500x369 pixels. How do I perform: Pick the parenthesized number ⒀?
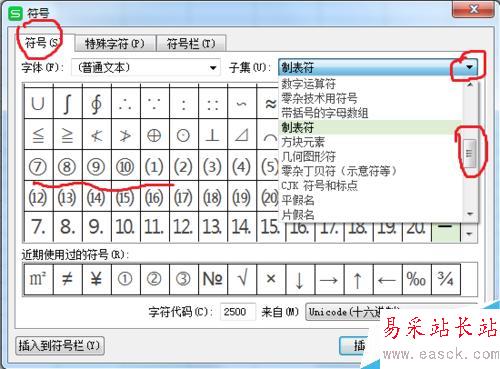click(68, 197)
